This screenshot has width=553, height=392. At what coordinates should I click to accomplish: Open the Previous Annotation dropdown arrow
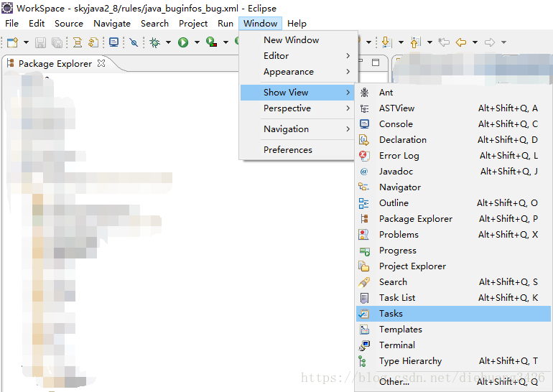point(429,42)
